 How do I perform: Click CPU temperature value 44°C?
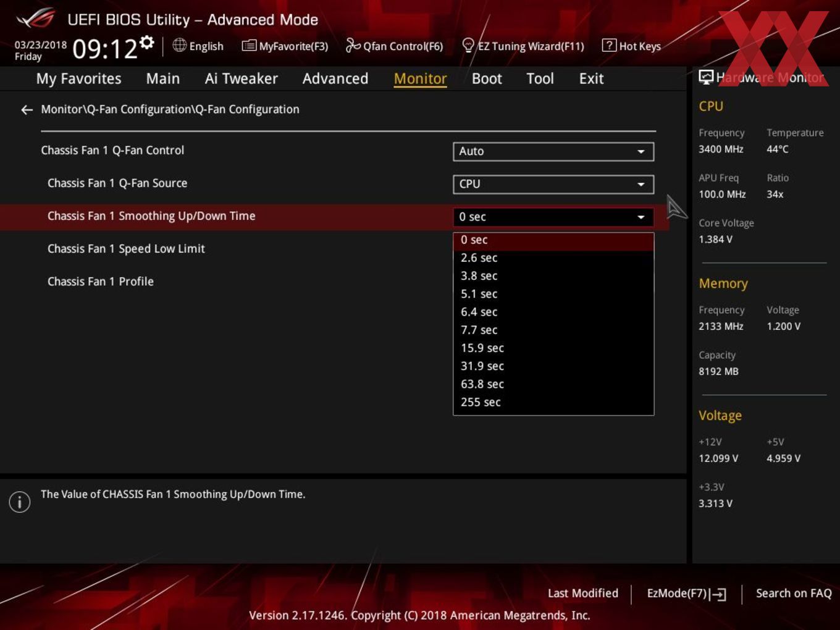(x=778, y=149)
